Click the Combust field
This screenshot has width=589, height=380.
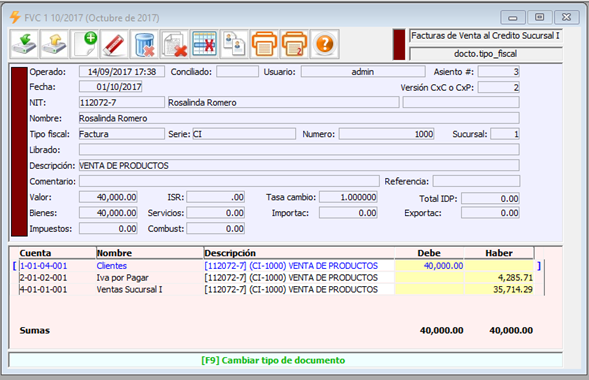click(216, 229)
